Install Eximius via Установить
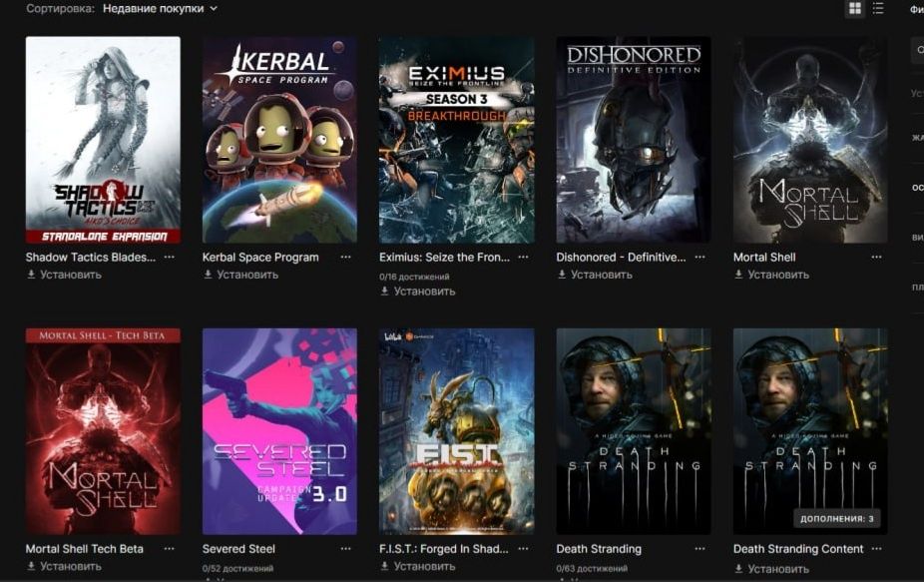924x582 pixels. click(418, 291)
